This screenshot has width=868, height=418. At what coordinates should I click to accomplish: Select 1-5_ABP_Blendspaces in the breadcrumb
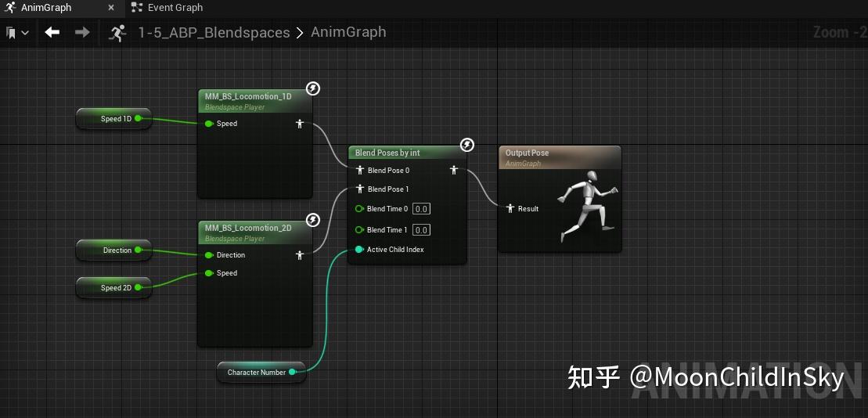214,33
